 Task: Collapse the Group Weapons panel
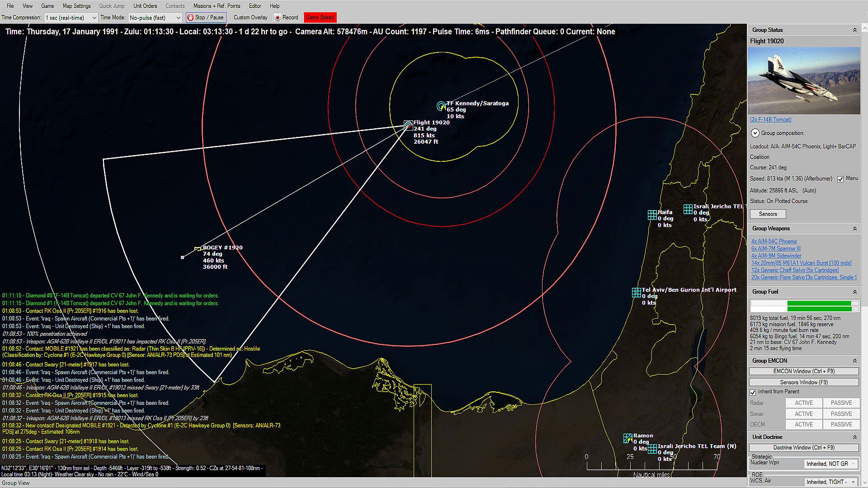coord(854,229)
